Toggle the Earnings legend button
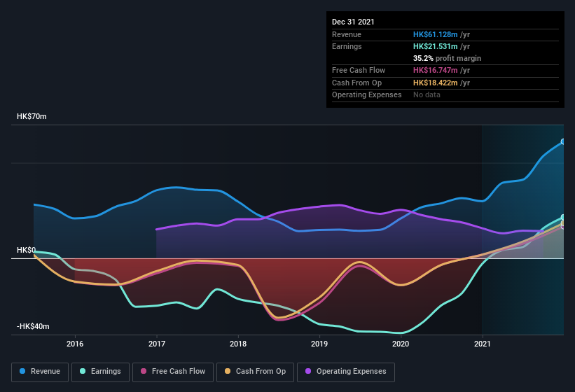The width and height of the screenshot is (575, 392). (100, 372)
